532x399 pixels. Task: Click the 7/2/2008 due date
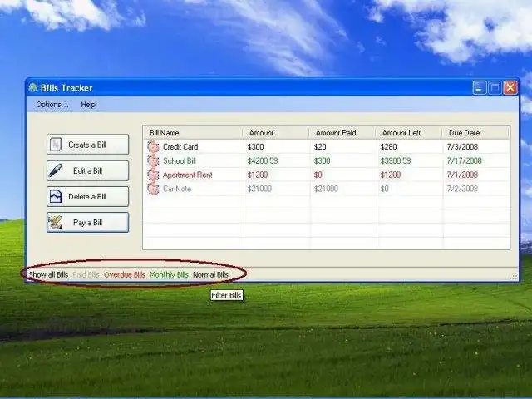[462, 189]
